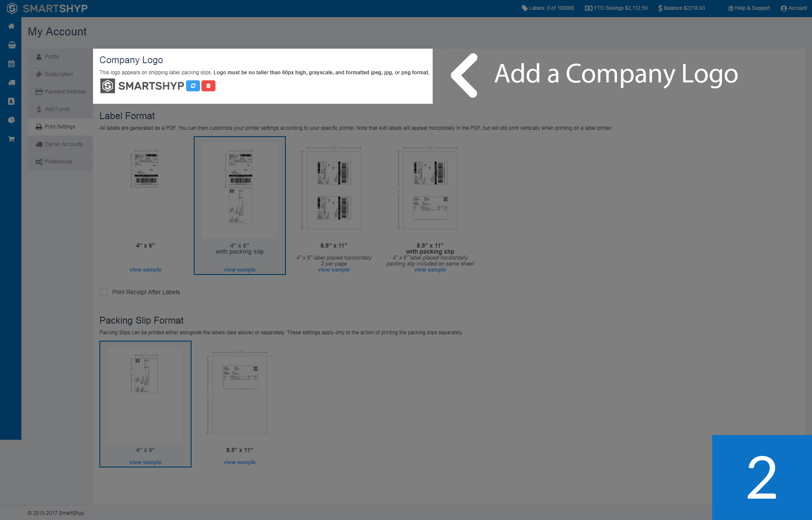Click the red delete logo trash button
The image size is (812, 520).
(208, 86)
